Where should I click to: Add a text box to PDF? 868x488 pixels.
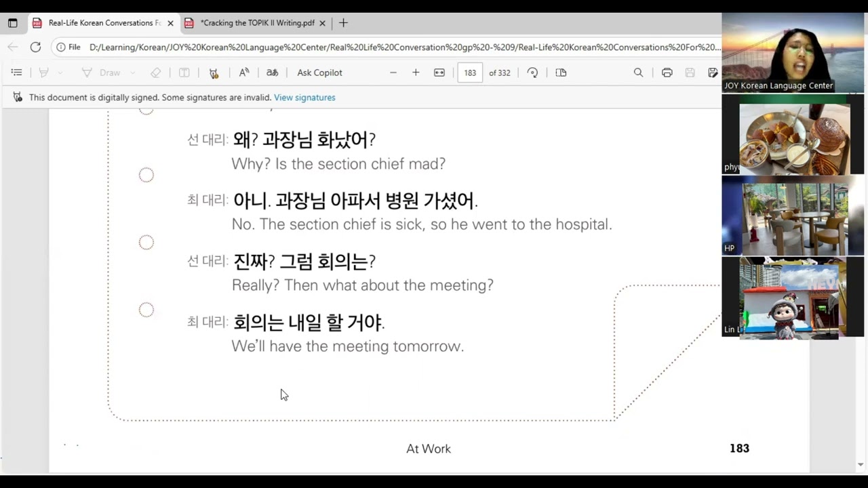tap(184, 73)
